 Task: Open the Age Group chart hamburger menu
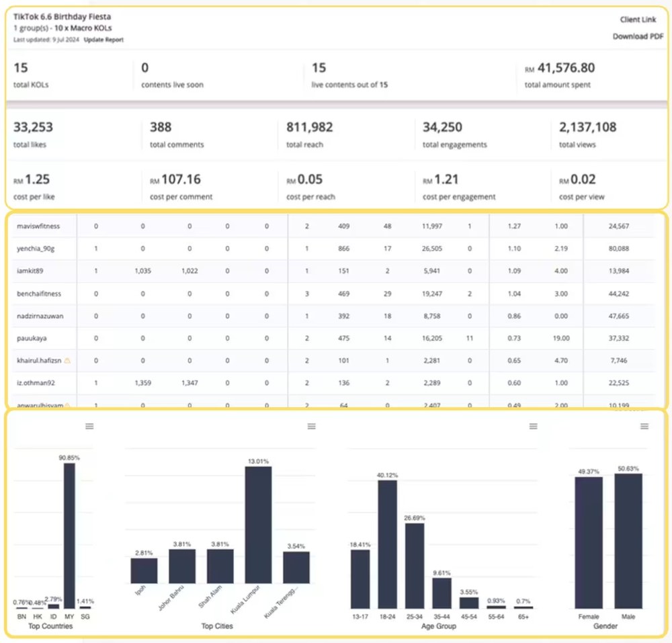[x=533, y=426]
